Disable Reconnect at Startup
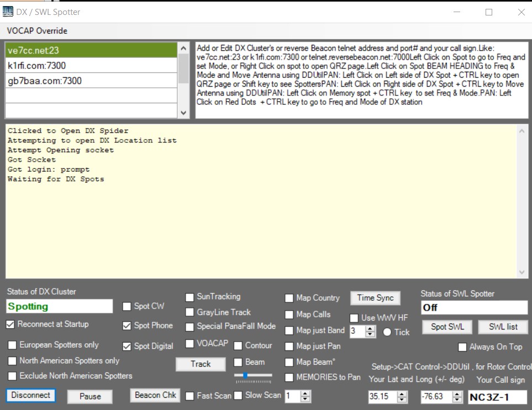 11,324
